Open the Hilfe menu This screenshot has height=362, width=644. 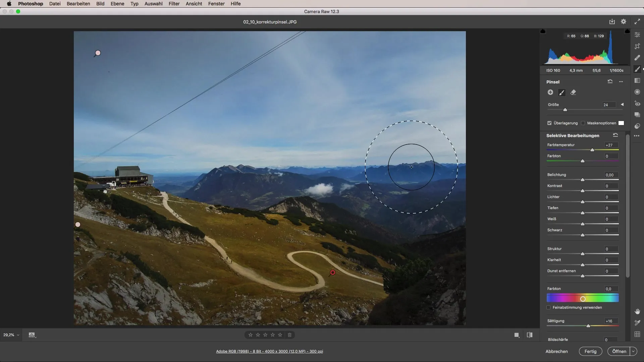click(235, 4)
